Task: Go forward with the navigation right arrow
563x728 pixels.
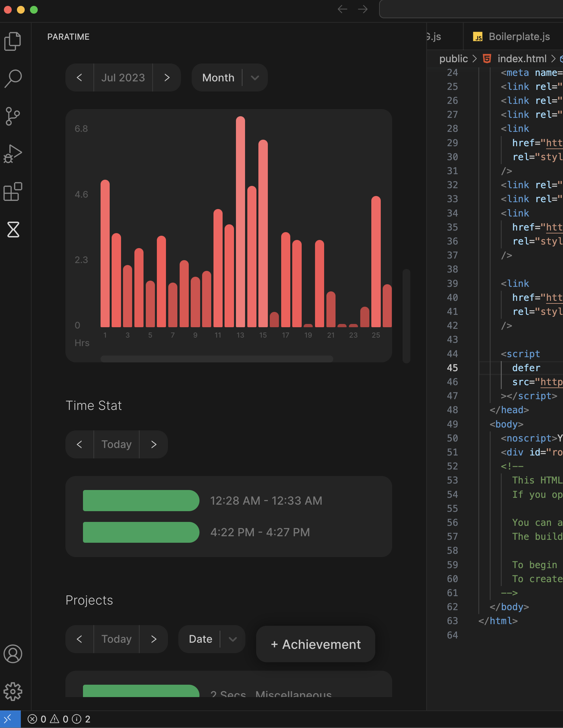Action: point(363,9)
